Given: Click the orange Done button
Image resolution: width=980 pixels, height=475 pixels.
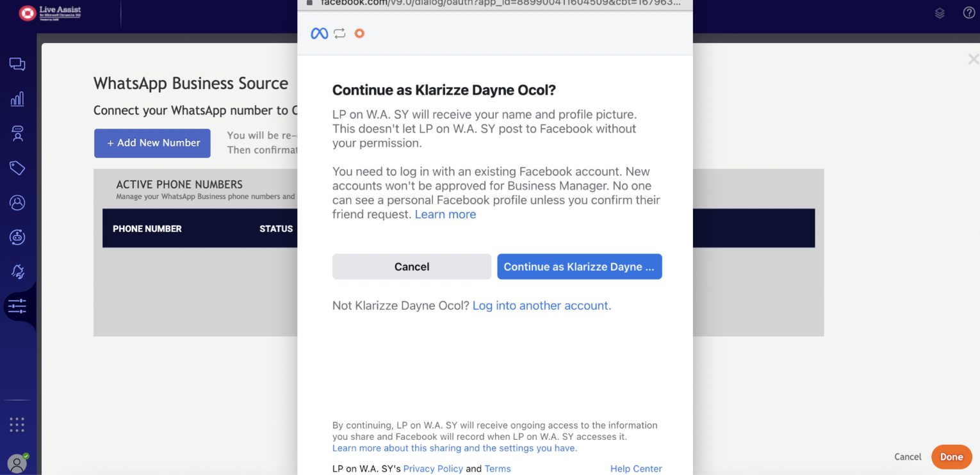Looking at the screenshot, I should (x=951, y=456).
